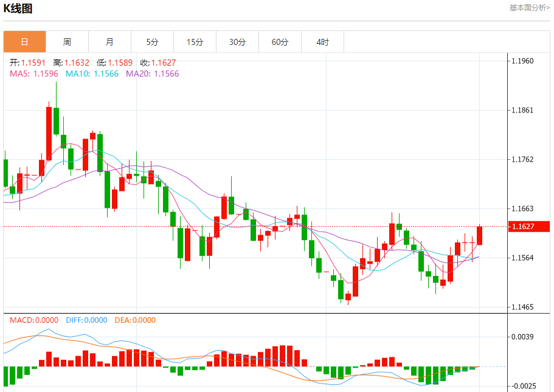Select the 15分 interval tab
The width and height of the screenshot is (554, 392).
pos(195,42)
